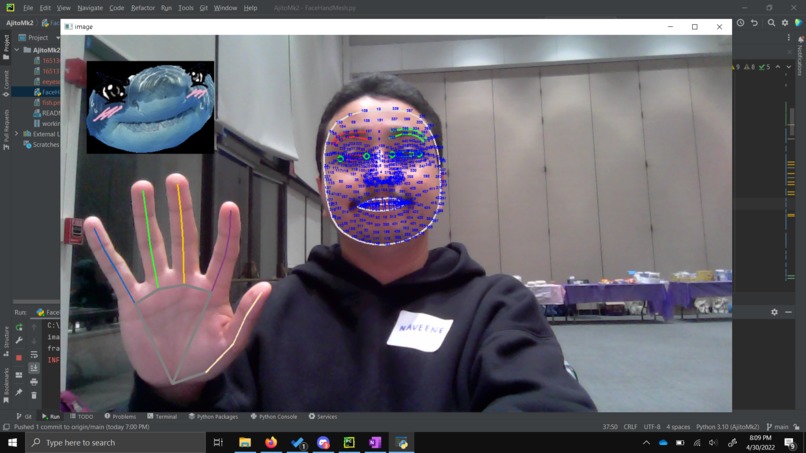The width and height of the screenshot is (806, 453).
Task: Toggle scroll to end in Run console
Action: tap(34, 368)
